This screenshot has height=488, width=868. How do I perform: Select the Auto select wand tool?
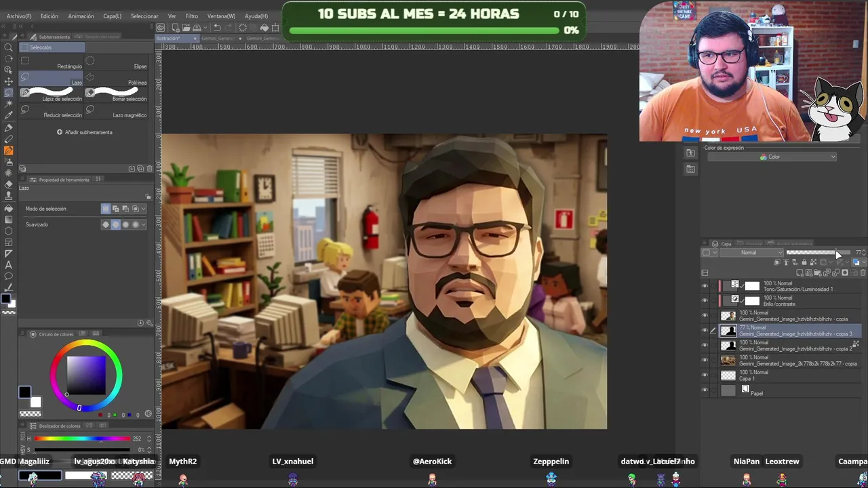click(8, 104)
